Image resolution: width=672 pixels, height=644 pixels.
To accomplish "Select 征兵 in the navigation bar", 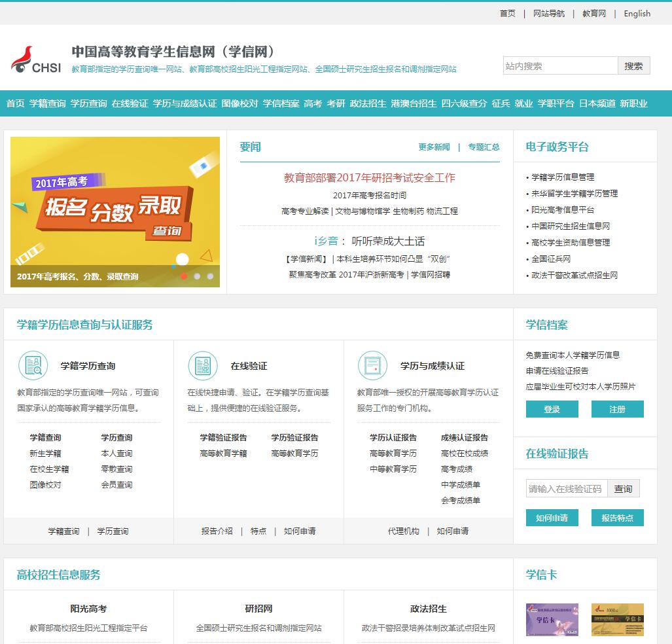I will 501,103.
